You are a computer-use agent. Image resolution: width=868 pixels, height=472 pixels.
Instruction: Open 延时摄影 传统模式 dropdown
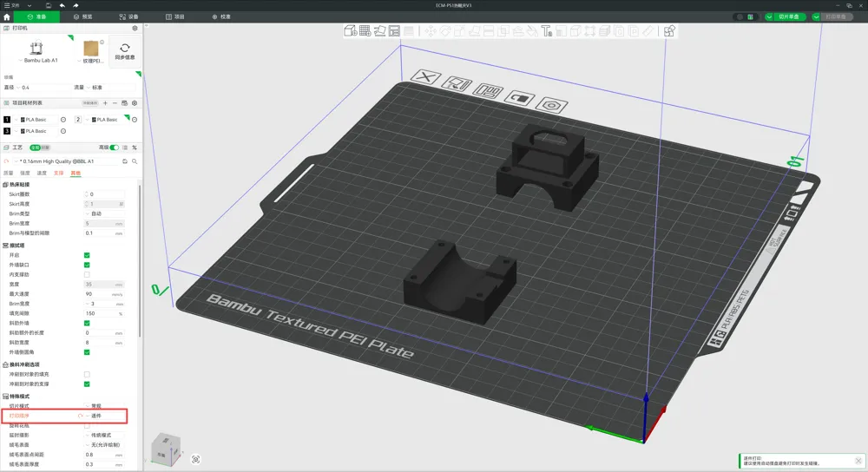tap(104, 435)
